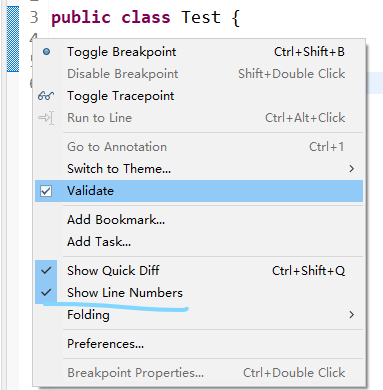Expand the Switch to Theme submenu arrow

pos(351,169)
